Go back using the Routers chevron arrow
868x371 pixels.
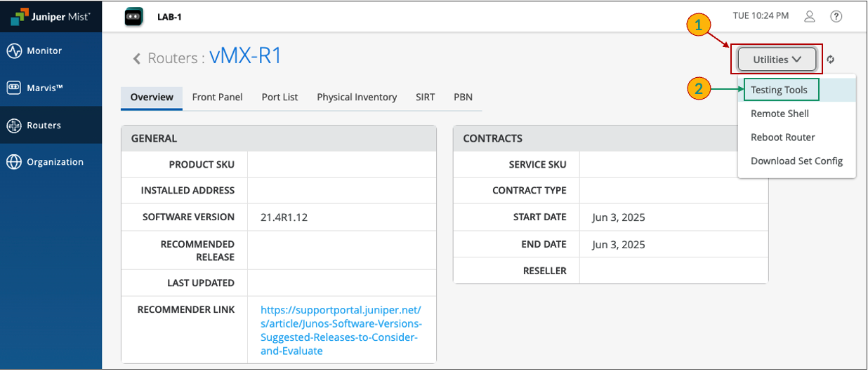click(x=138, y=58)
